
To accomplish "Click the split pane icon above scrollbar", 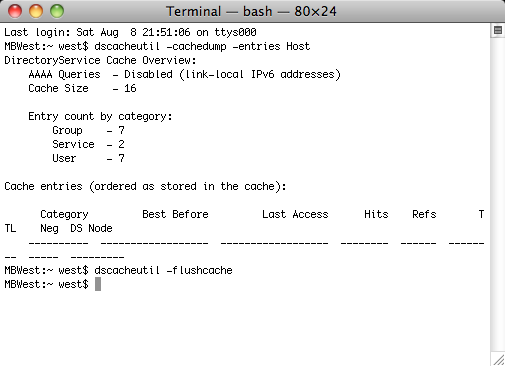I will [498, 31].
